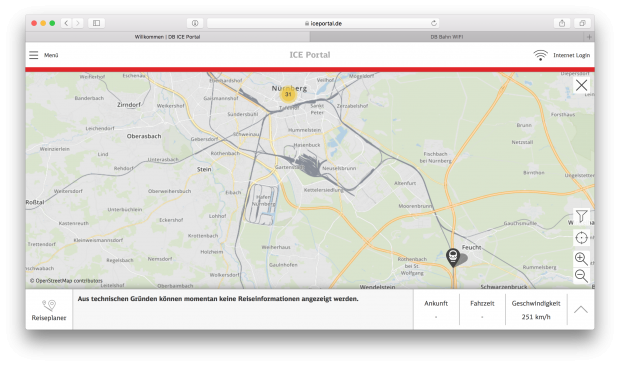
Task: Zoom in on the map
Action: pos(581,258)
